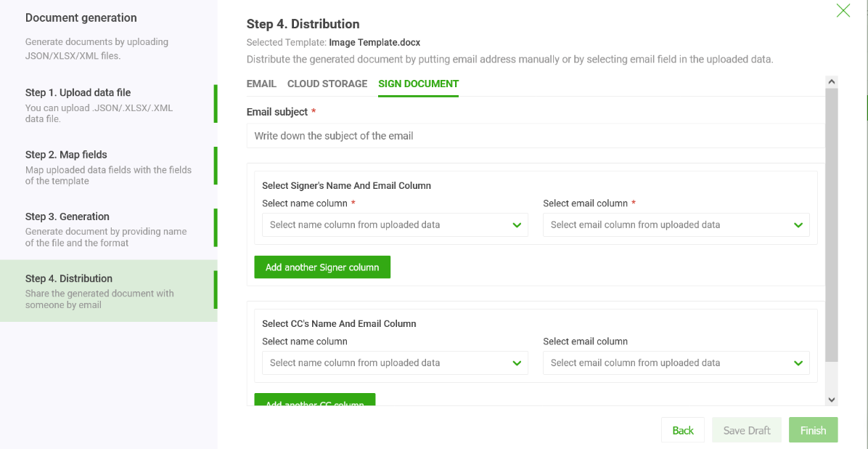Click the Save Draft button
Viewport: 868px width, 449px height.
click(747, 430)
